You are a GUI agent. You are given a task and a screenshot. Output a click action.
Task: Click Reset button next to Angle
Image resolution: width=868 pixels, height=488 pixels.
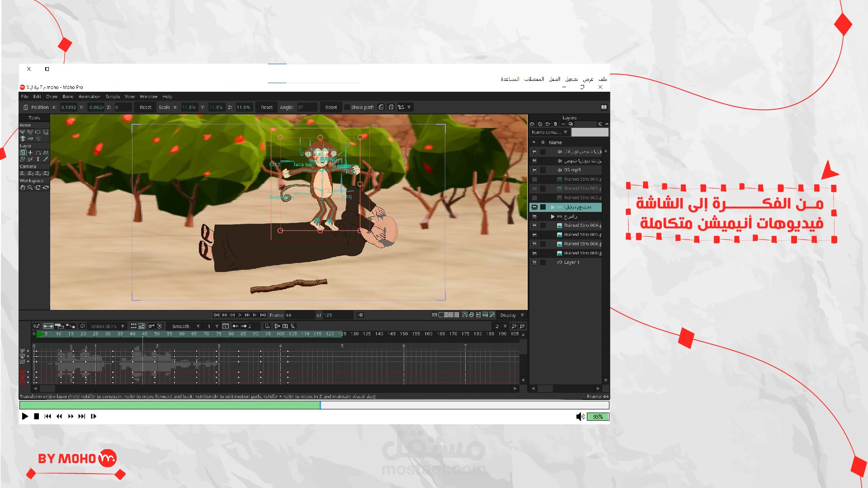(x=331, y=107)
